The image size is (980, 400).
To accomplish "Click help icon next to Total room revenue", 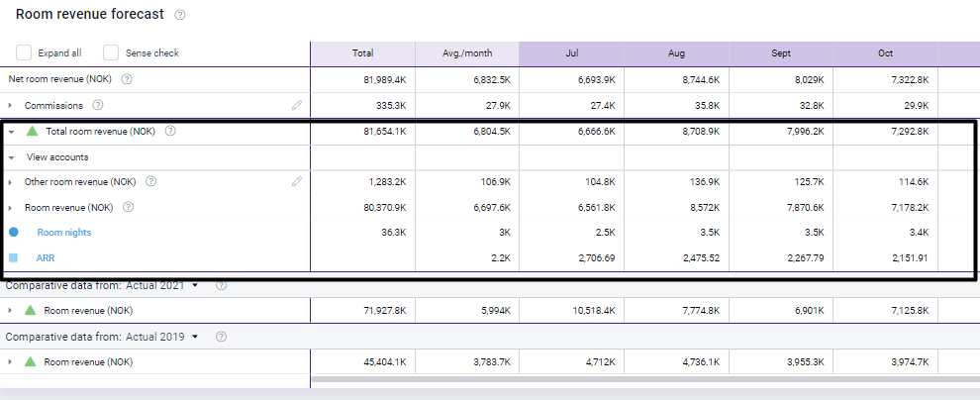I will pyautogui.click(x=171, y=131).
